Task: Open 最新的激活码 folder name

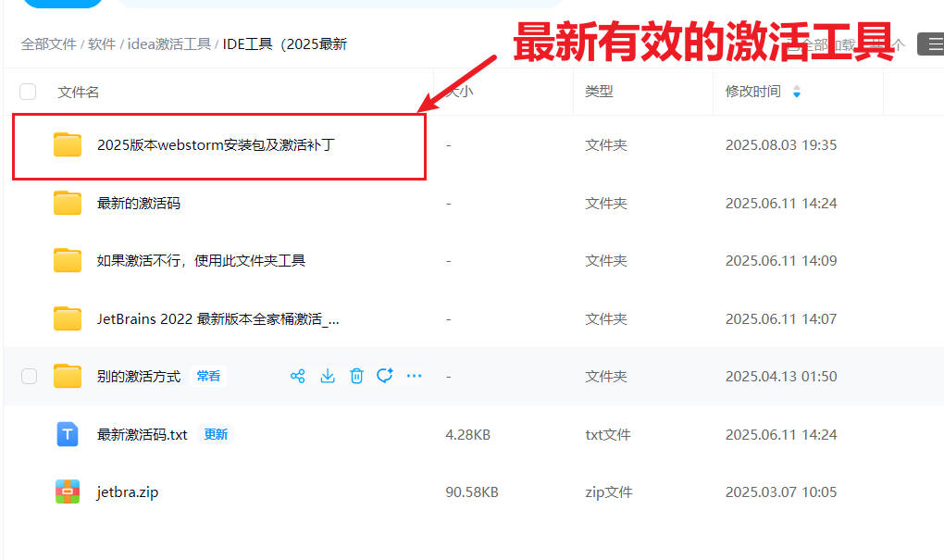Action: tap(139, 204)
